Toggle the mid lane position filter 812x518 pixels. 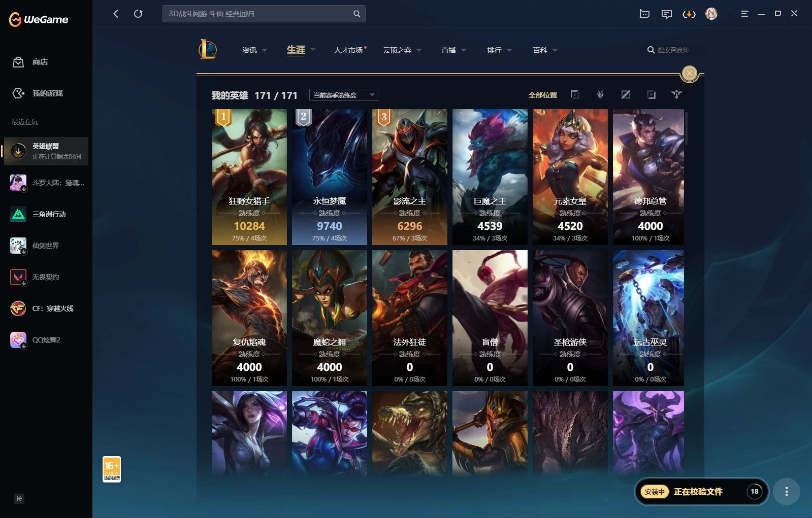pyautogui.click(x=626, y=95)
